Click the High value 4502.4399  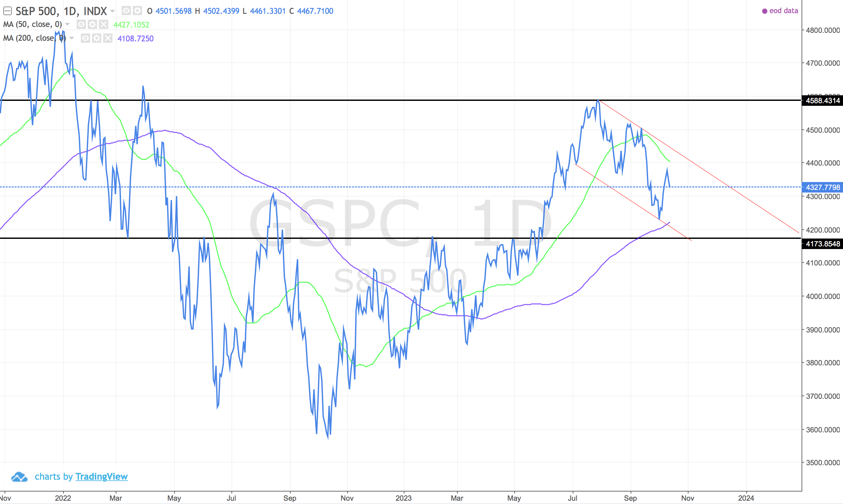(221, 11)
